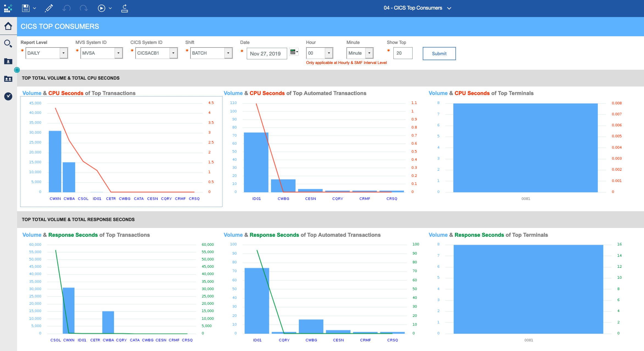Open the application logo menu icon
Image resolution: width=644 pixels, height=351 pixels.
[8, 8]
